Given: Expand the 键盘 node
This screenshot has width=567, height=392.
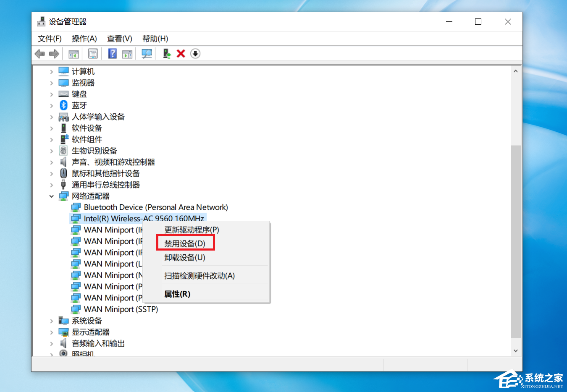Looking at the screenshot, I should tap(52, 94).
